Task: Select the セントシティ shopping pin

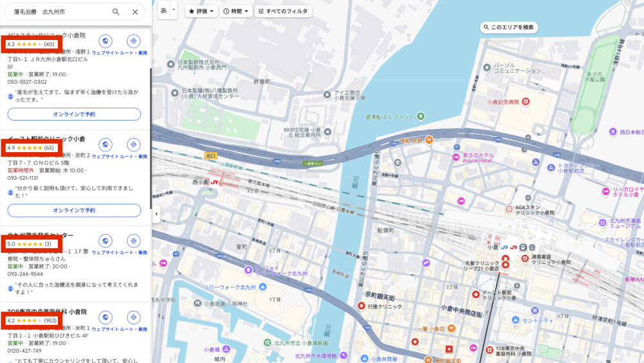Action: click(515, 320)
